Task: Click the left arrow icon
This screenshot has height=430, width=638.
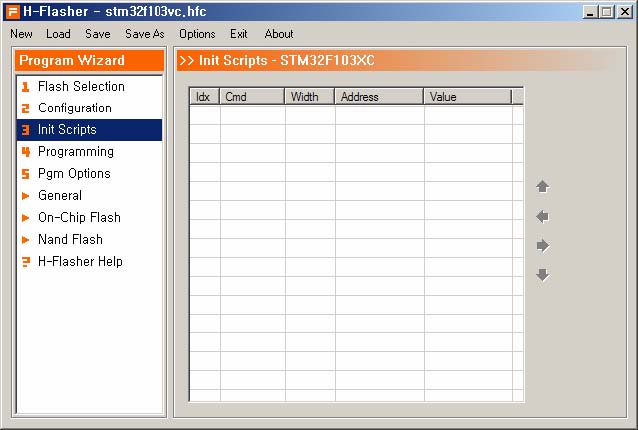Action: click(542, 216)
